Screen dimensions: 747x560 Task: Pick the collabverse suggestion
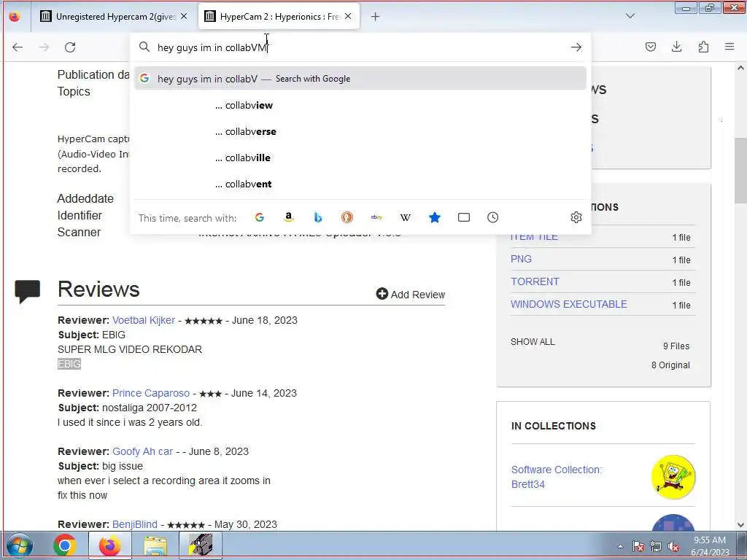tap(360, 131)
